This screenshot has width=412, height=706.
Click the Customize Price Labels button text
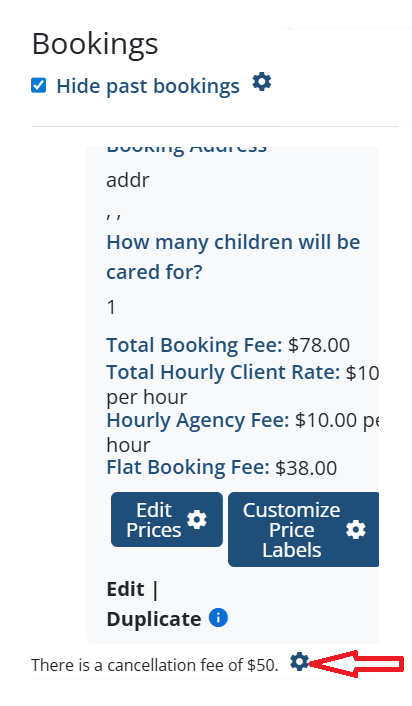pos(292,530)
